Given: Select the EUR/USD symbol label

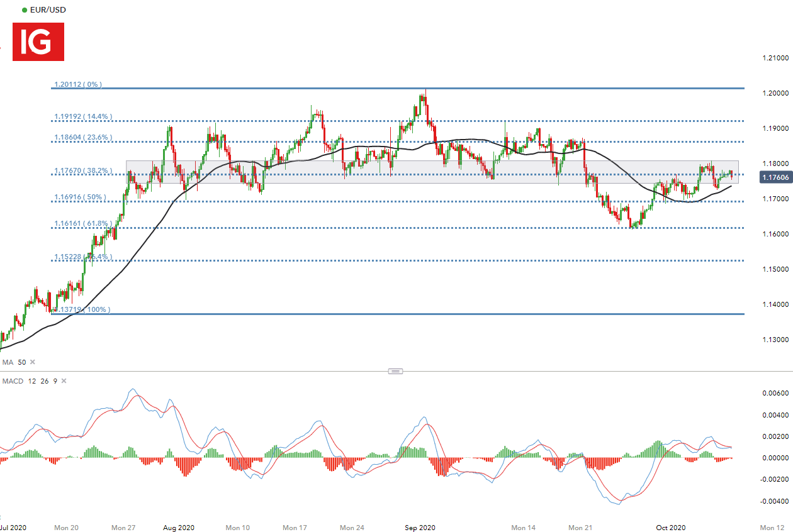Looking at the screenshot, I should pyautogui.click(x=48, y=10).
